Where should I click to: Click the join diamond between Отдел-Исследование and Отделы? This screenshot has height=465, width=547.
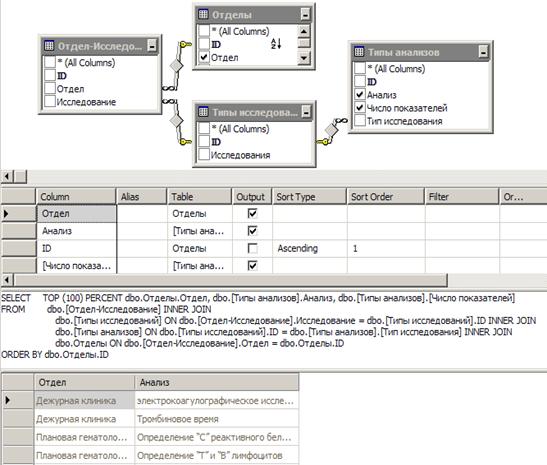pos(177,65)
